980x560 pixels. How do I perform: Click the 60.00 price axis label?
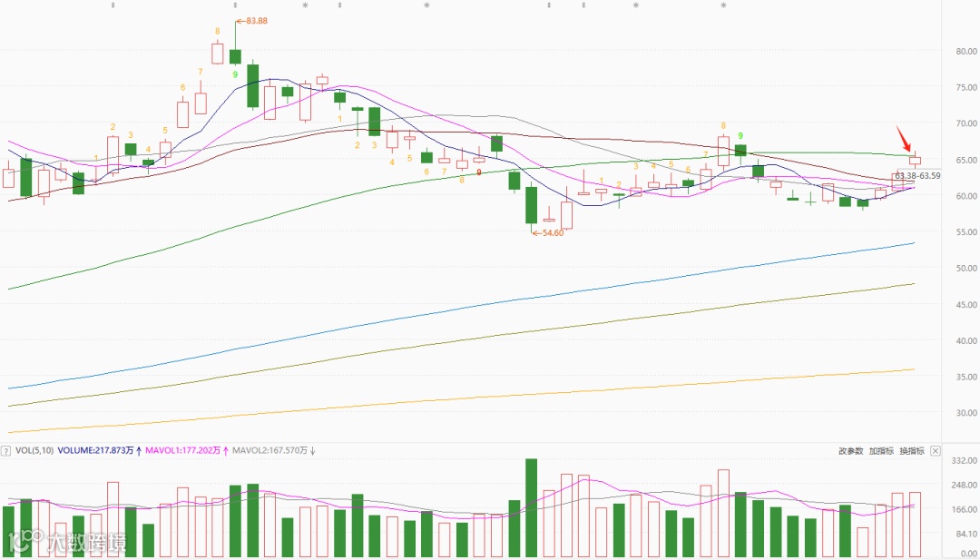click(967, 196)
